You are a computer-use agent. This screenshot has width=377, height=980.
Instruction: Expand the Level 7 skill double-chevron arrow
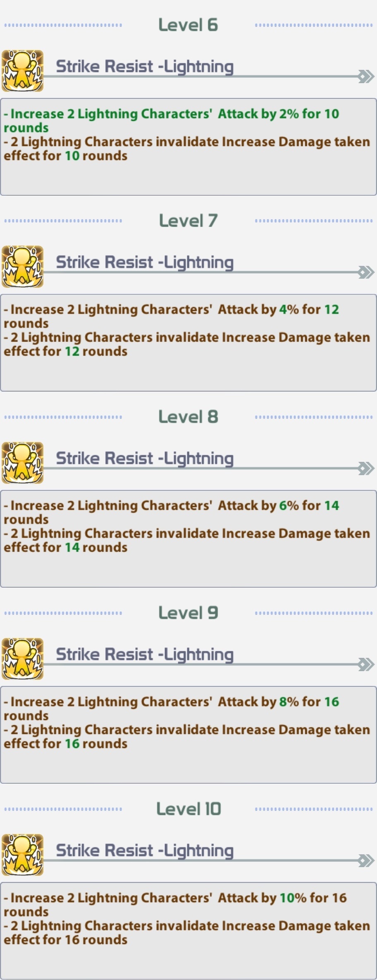coord(366,272)
